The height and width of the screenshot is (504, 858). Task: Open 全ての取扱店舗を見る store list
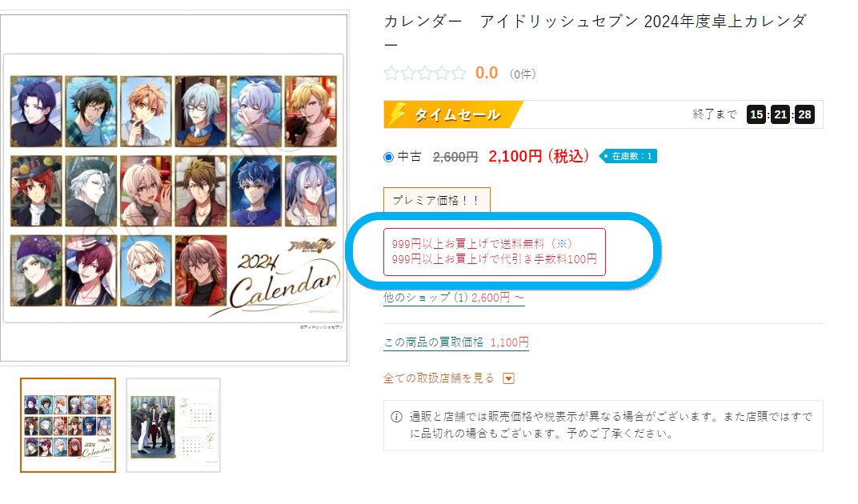click(439, 378)
